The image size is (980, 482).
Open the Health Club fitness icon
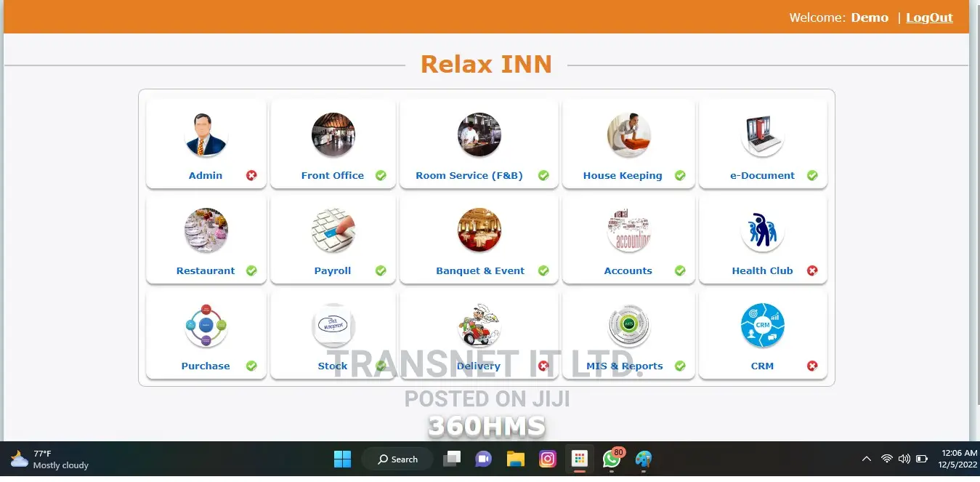click(763, 230)
